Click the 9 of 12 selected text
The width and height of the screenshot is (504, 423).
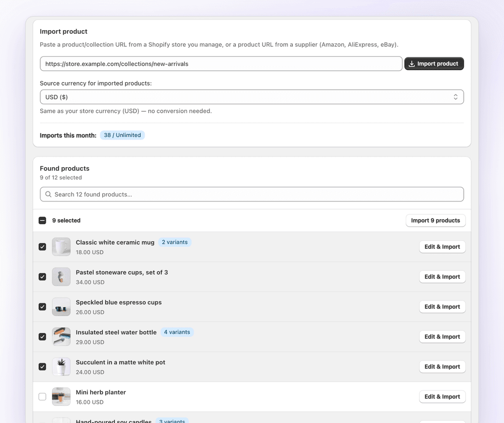61,178
